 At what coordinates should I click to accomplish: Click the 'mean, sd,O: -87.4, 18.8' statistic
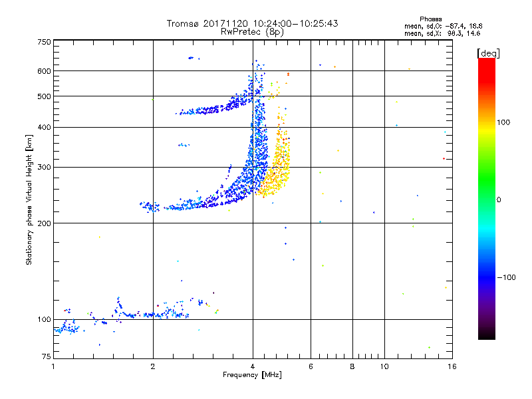coord(443,27)
